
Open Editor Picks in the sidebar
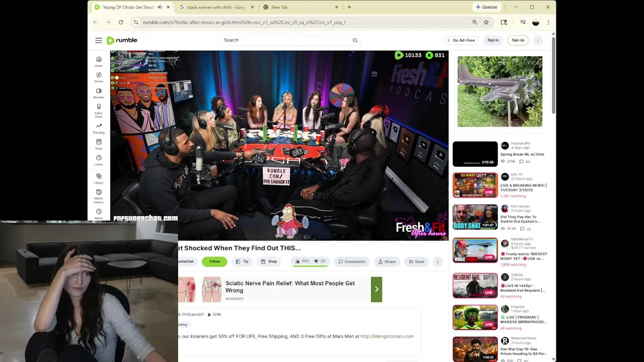(99, 111)
